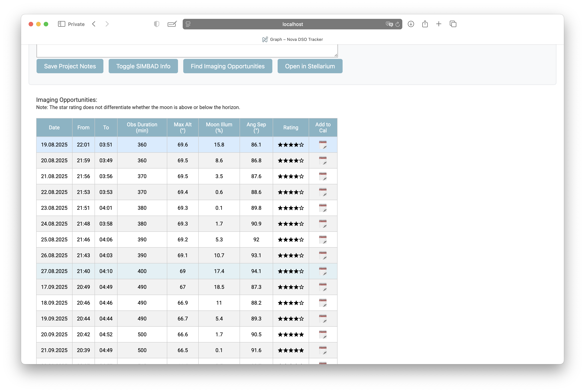The width and height of the screenshot is (585, 392).
Task: Click calendar icon for 19.08.2025 row
Action: pyautogui.click(x=323, y=145)
